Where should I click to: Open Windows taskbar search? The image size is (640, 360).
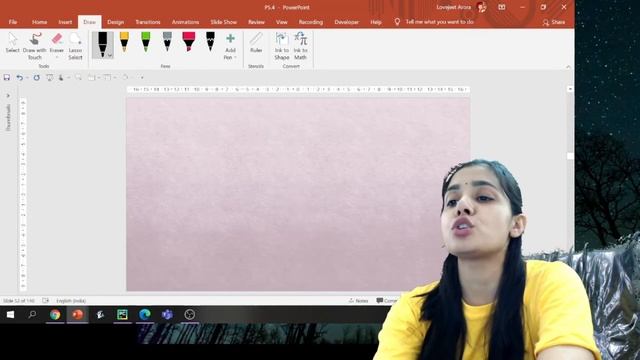pyautogui.click(x=32, y=315)
